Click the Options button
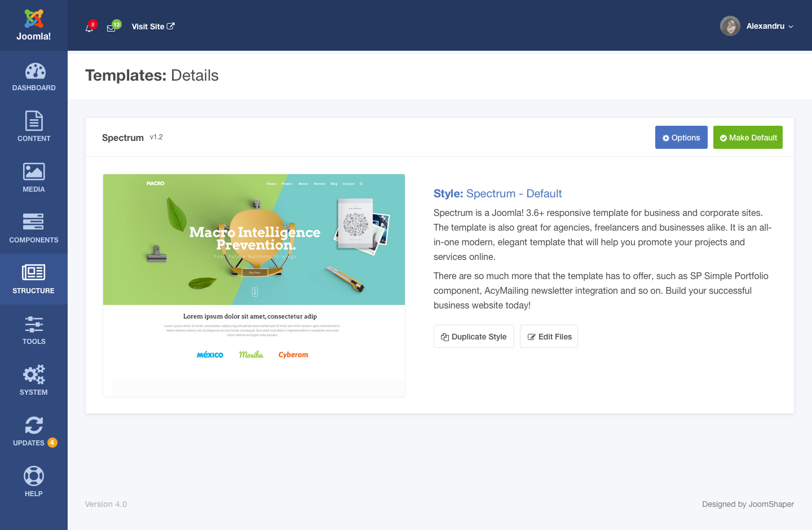 pos(681,138)
